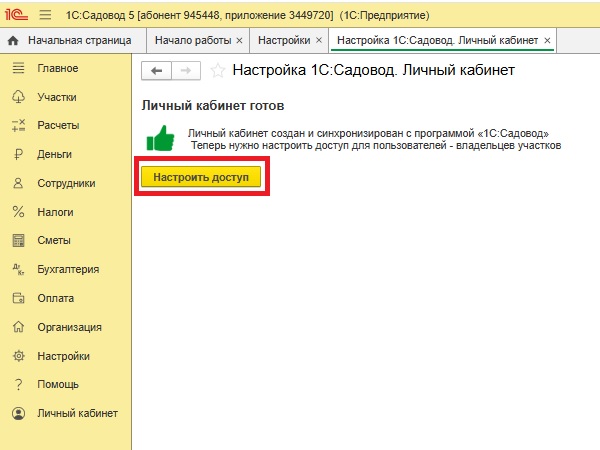Open the Помощь section

[58, 384]
